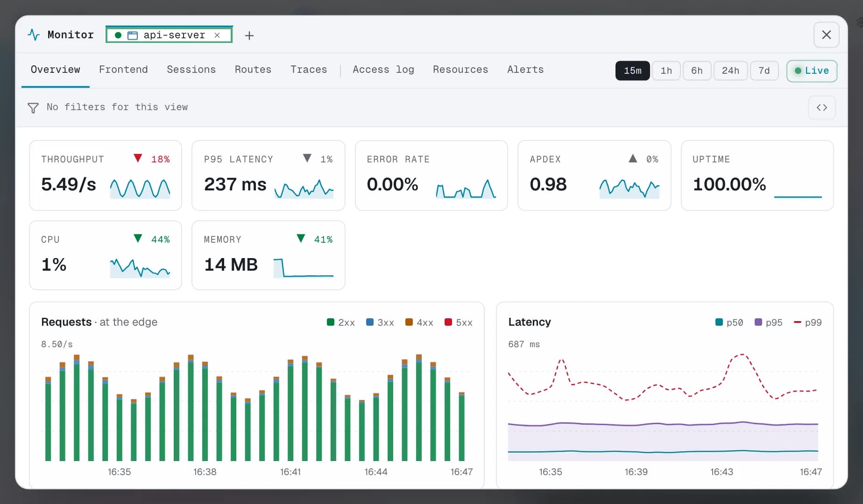Switch to the Frontend tab
This screenshot has width=863, height=504.
123,70
